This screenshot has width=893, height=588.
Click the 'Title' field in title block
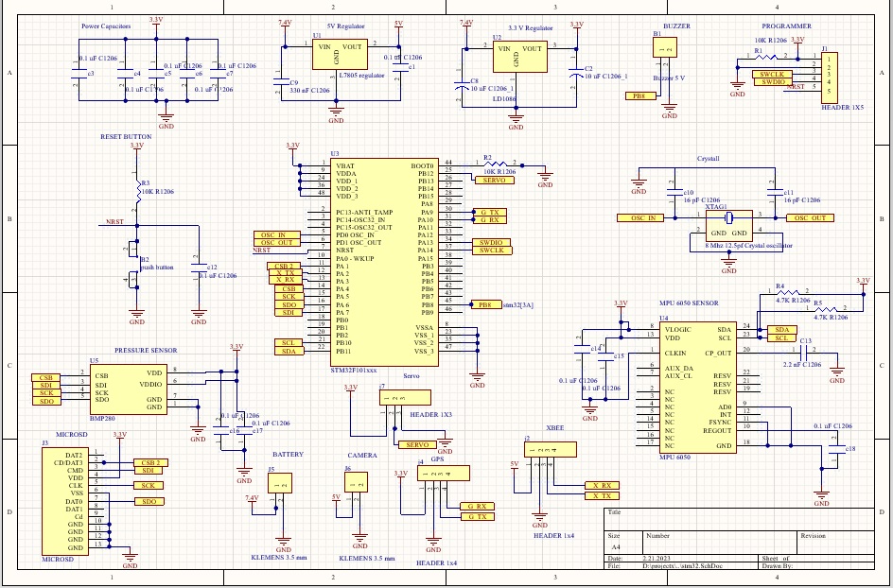click(x=614, y=511)
